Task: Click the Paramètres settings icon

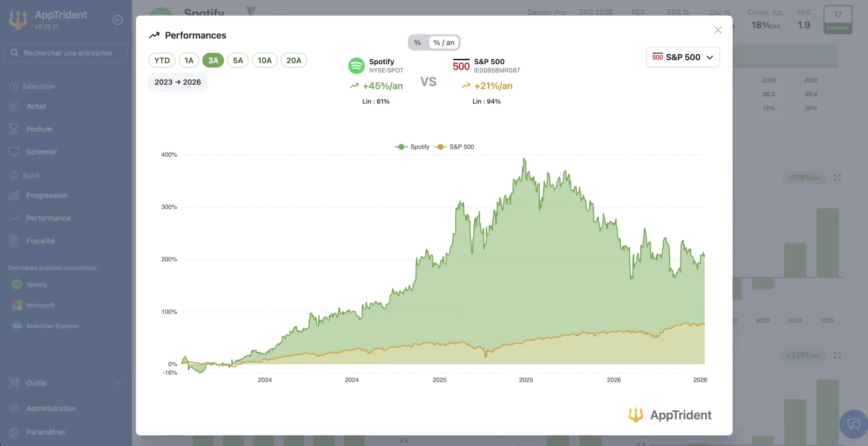Action: point(14,432)
